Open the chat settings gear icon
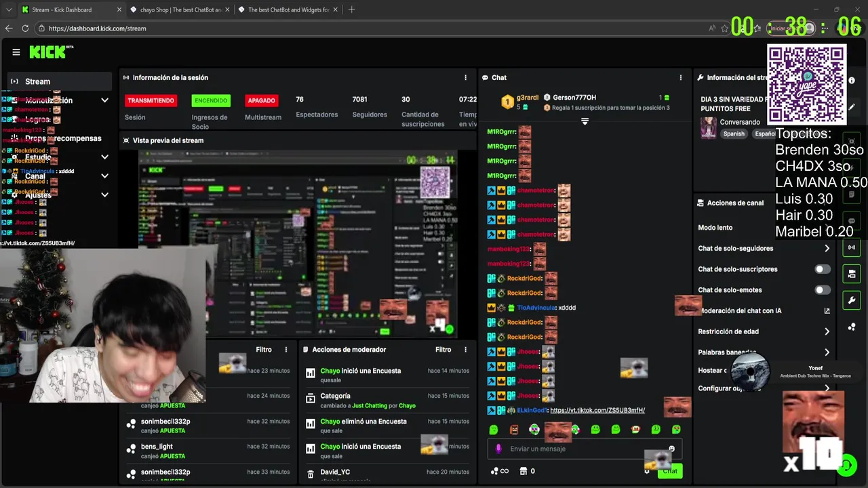 point(647,471)
